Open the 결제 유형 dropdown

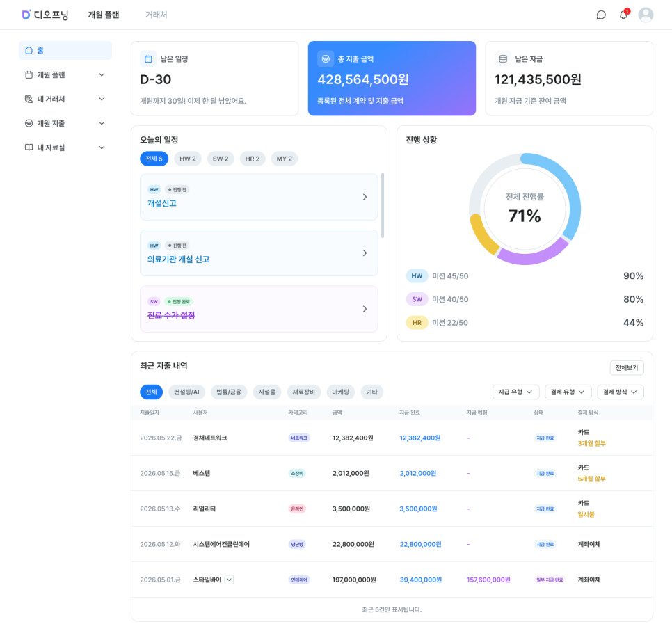[568, 392]
